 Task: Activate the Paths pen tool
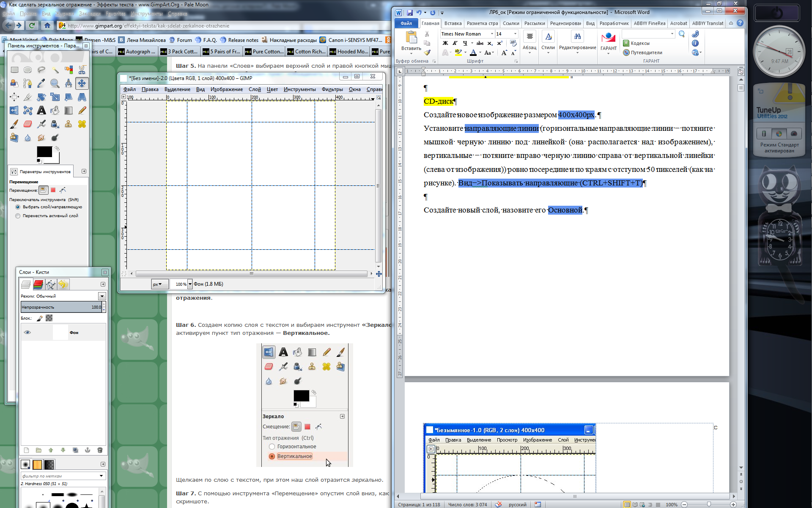click(28, 83)
